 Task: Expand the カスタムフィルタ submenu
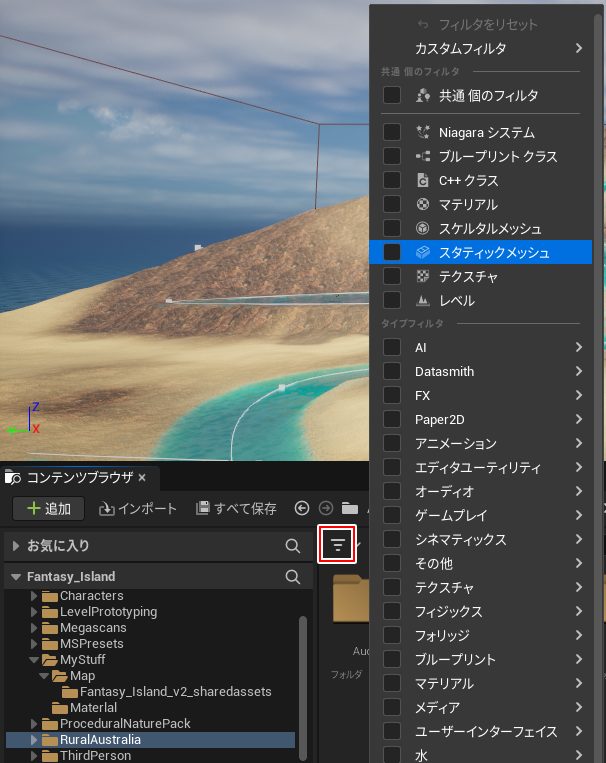(x=579, y=48)
